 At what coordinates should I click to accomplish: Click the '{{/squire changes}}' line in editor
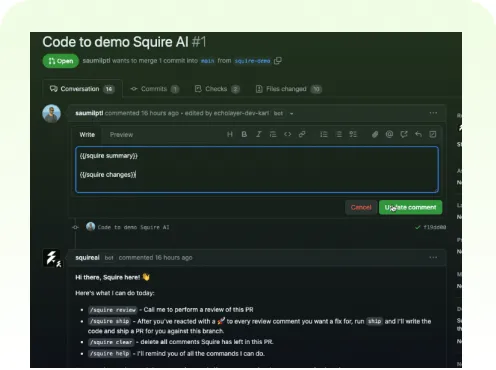point(108,175)
